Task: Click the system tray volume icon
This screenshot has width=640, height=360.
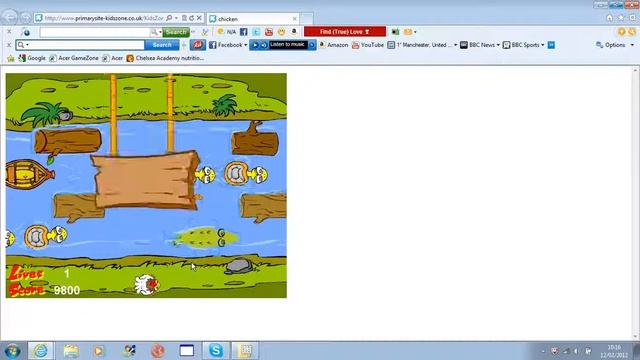Action: pyautogui.click(x=576, y=351)
